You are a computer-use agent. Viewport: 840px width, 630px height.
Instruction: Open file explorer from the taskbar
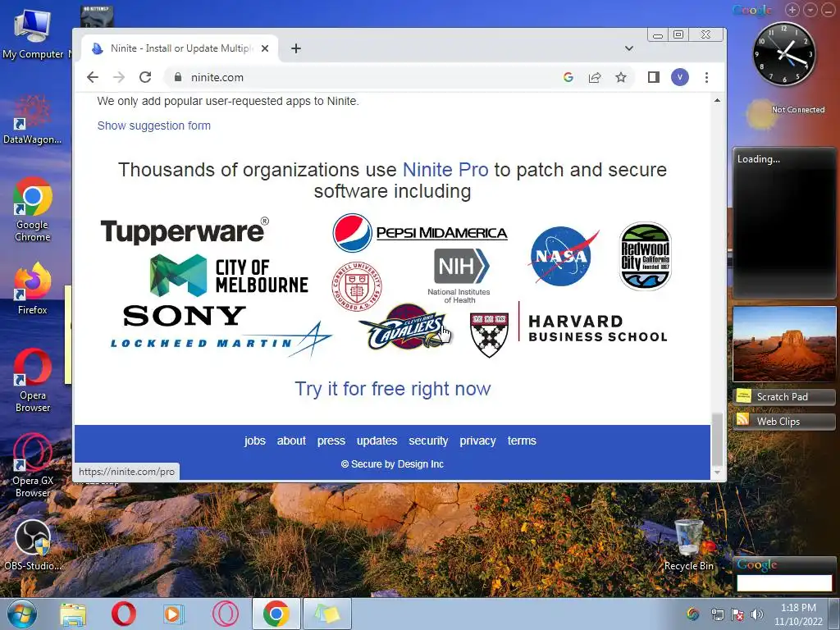tap(73, 614)
